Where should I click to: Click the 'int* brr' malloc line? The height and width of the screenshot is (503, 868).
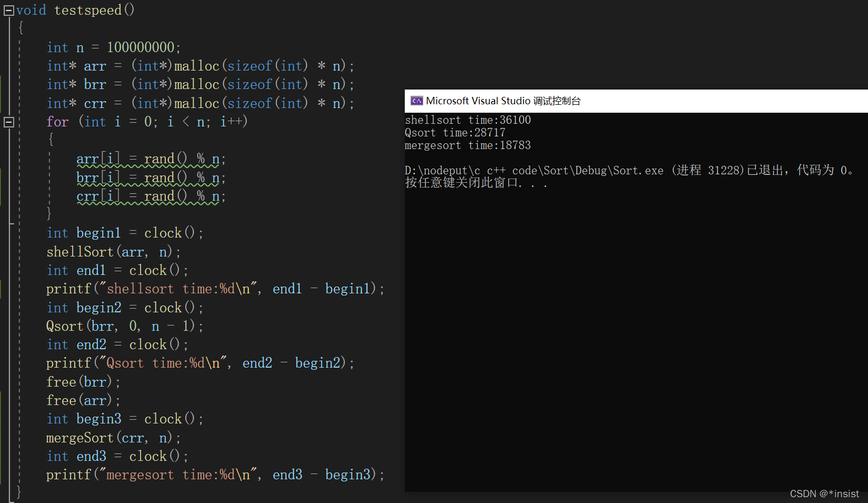click(201, 84)
